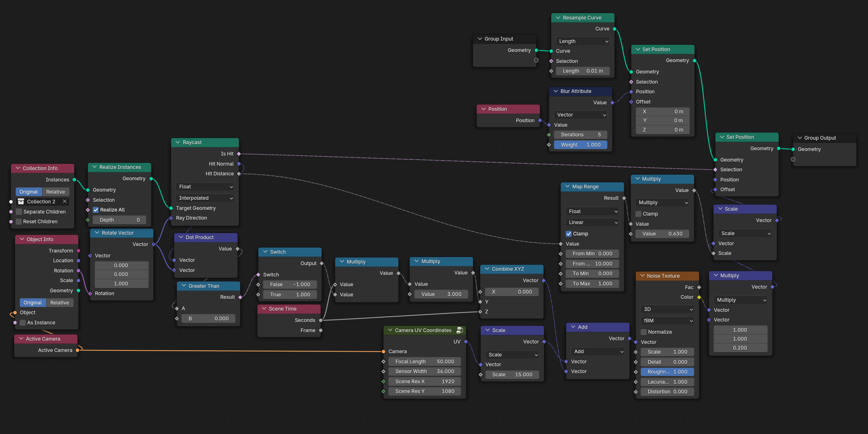Collapse the Raycast node
This screenshot has height=434, width=868.
point(178,143)
